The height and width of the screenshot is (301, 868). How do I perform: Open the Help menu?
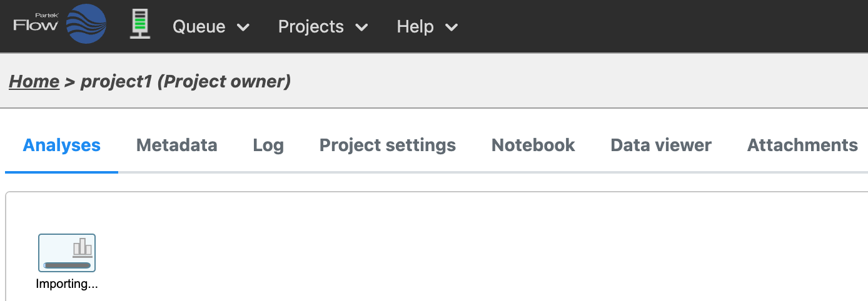tap(415, 27)
